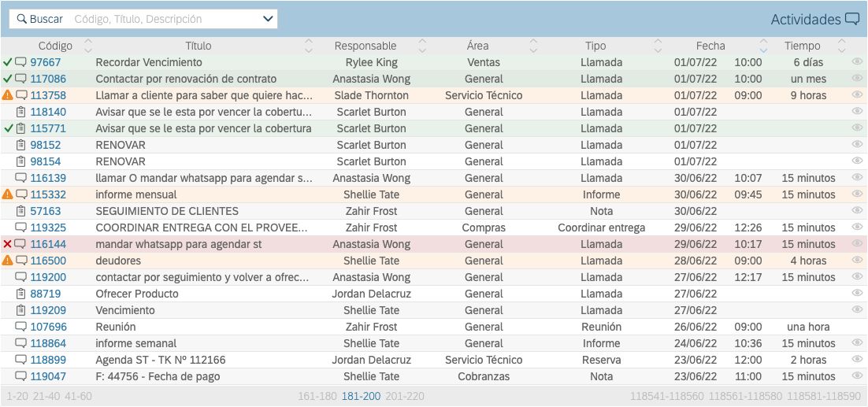Go to page range 201-220
Image resolution: width=868 pixels, height=407 pixels.
(405, 396)
